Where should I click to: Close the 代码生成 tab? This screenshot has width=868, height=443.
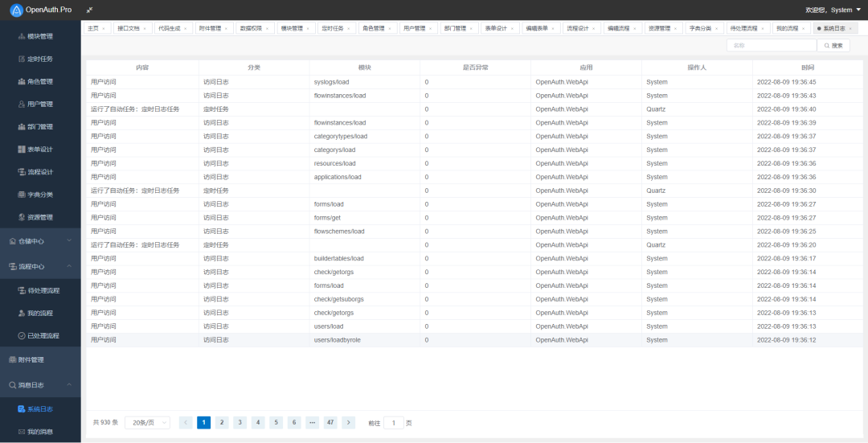tap(186, 28)
